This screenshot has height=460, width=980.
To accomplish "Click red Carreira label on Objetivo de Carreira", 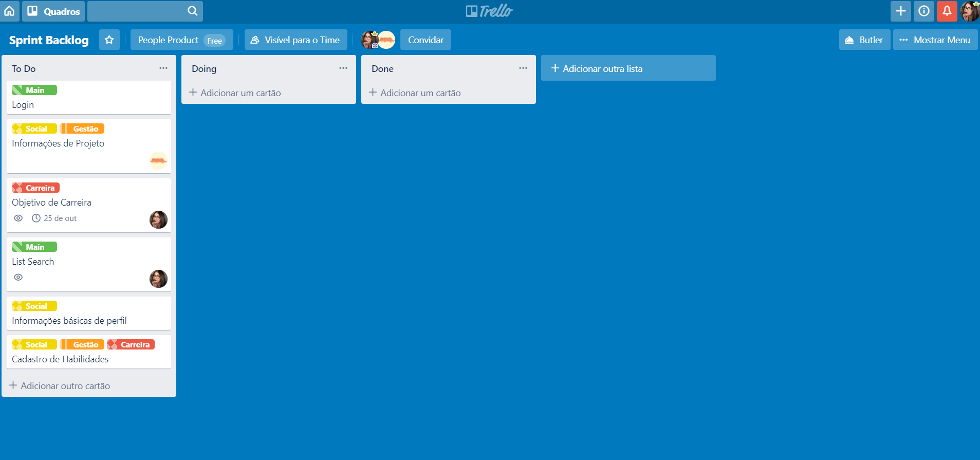I will (35, 188).
